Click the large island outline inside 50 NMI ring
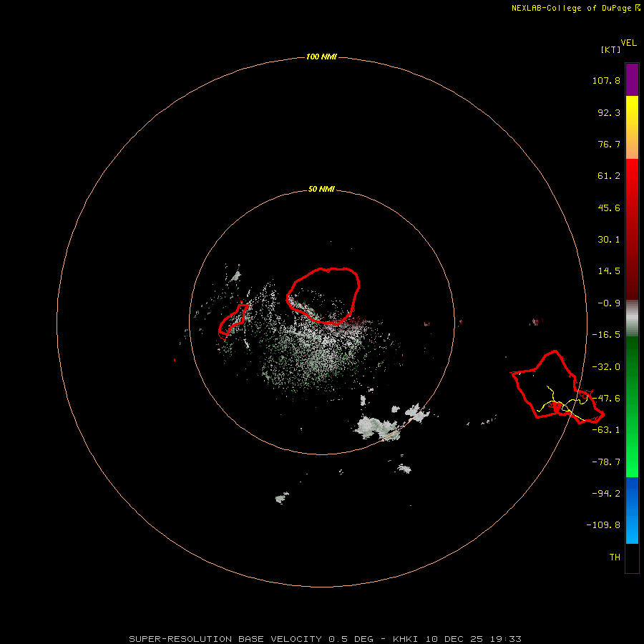 point(323,296)
